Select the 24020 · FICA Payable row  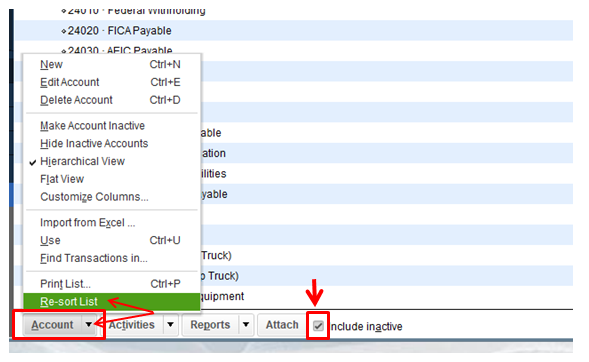294,30
